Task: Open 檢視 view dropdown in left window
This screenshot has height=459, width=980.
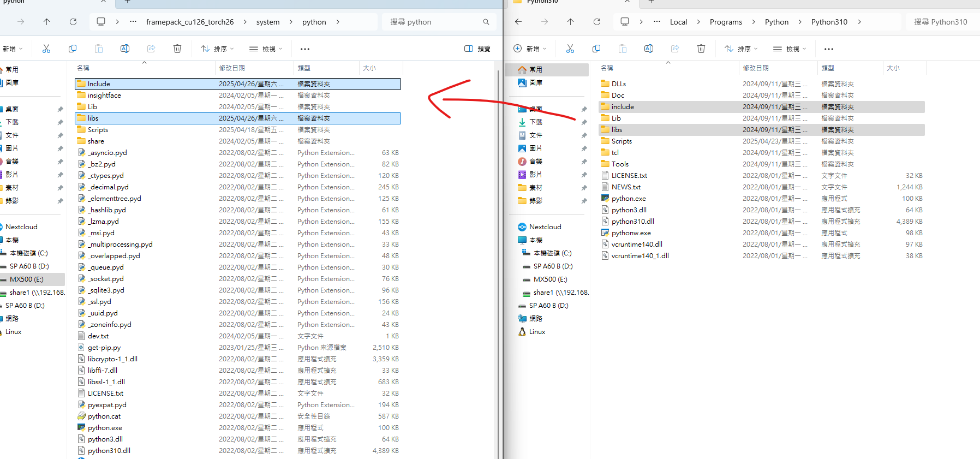Action: click(x=266, y=49)
